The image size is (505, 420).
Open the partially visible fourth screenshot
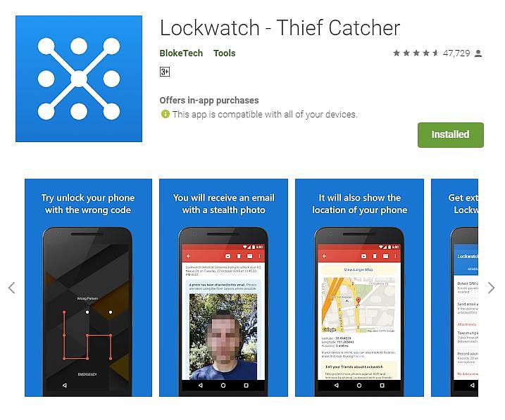[x=455, y=288]
